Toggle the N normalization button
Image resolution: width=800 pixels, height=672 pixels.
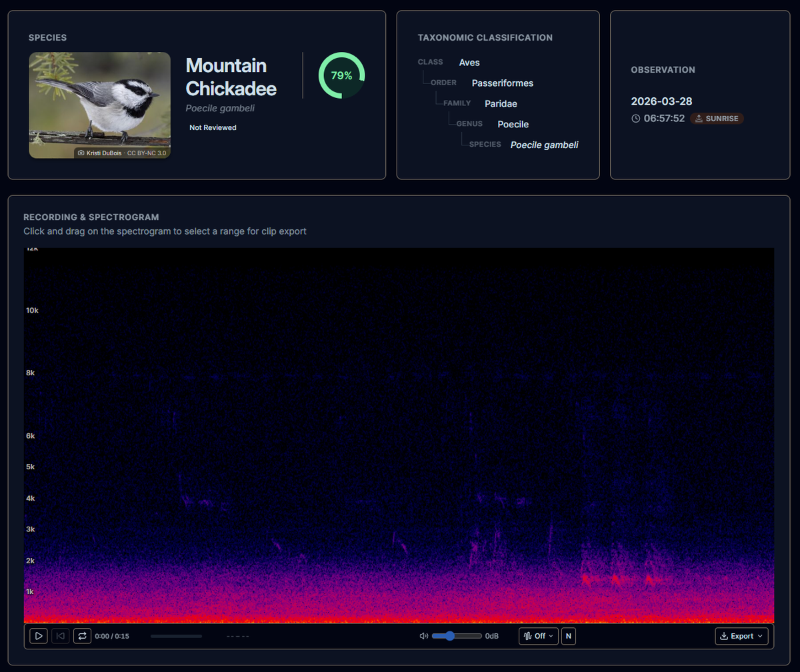click(x=568, y=636)
